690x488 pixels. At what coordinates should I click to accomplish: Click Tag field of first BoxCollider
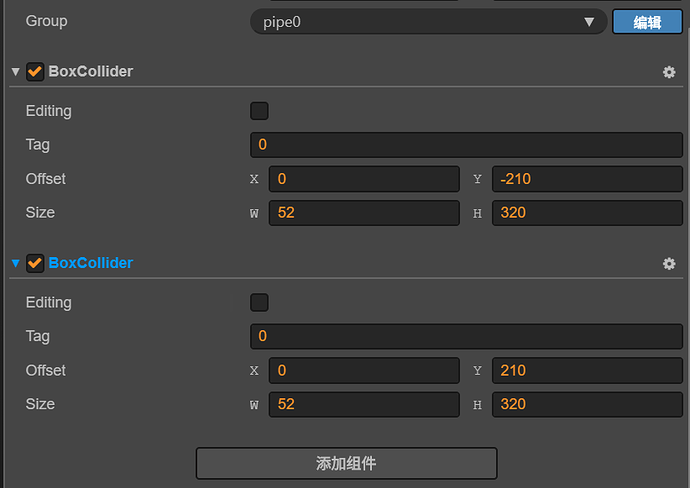pyautogui.click(x=466, y=145)
